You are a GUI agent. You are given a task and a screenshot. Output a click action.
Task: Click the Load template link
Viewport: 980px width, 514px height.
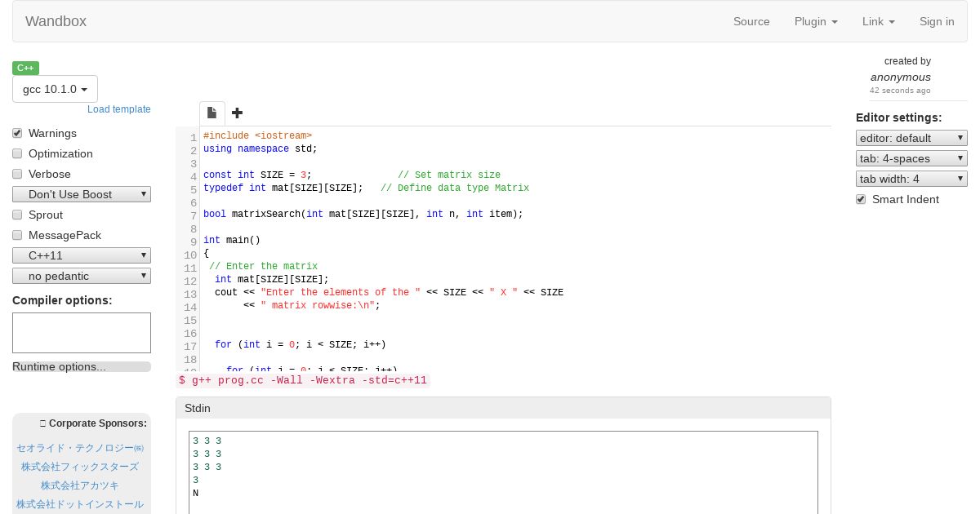click(x=119, y=109)
